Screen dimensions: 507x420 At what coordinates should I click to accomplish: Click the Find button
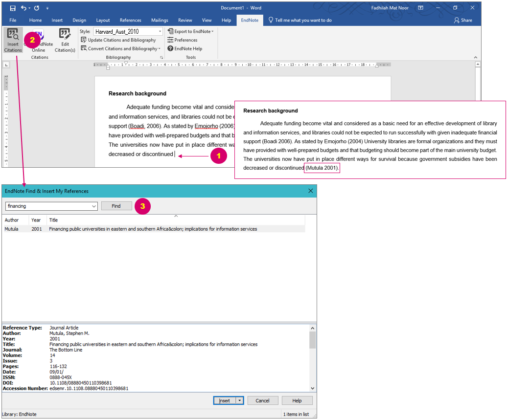click(x=116, y=206)
